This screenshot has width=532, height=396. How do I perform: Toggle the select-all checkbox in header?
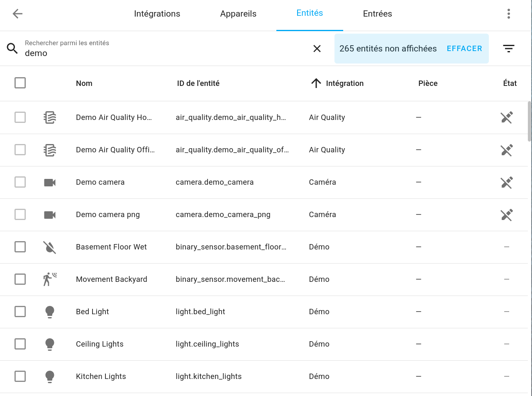pos(20,83)
